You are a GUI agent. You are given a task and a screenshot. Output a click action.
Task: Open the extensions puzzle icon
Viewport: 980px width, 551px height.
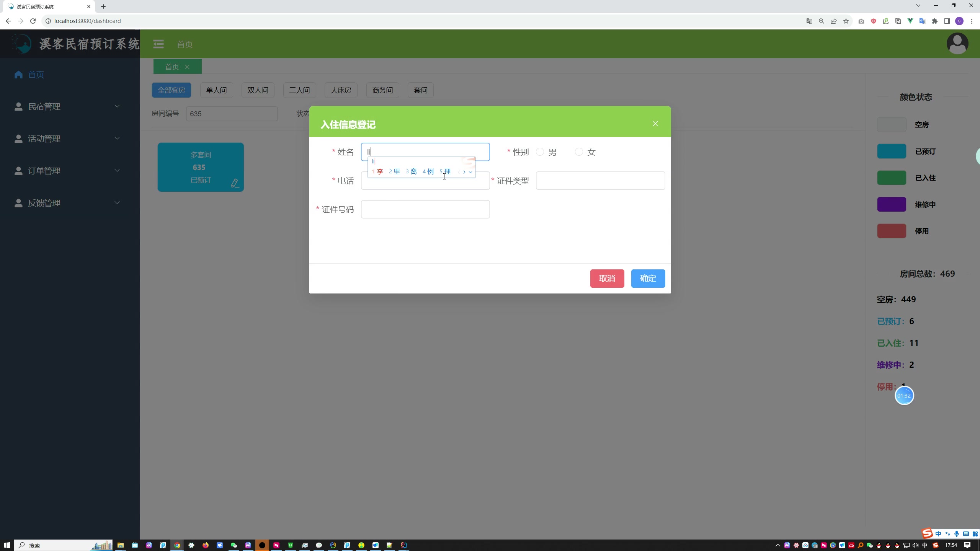point(934,21)
